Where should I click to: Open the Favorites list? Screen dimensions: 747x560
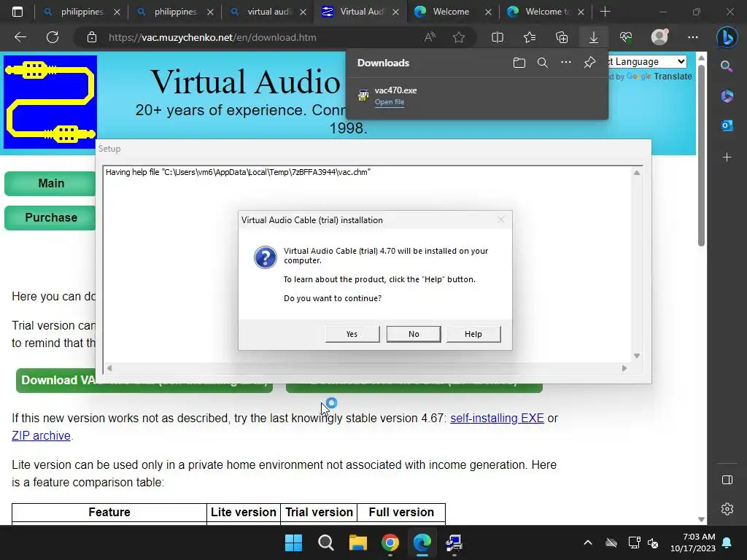point(530,37)
